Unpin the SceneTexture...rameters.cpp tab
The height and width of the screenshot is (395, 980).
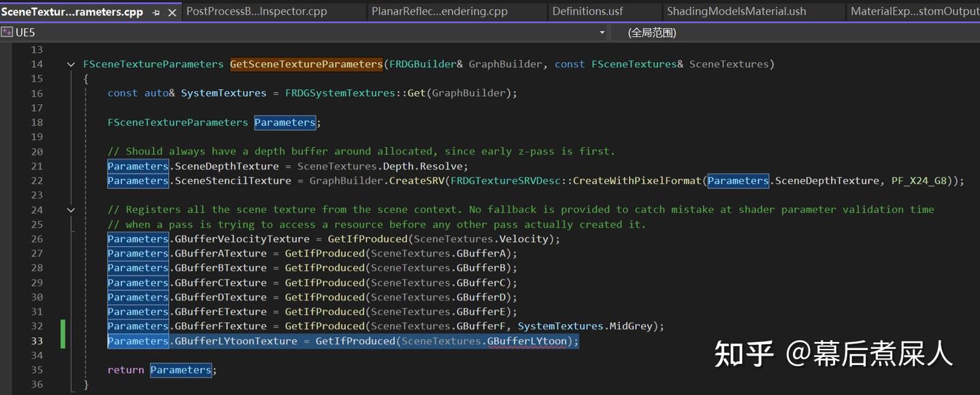click(156, 12)
